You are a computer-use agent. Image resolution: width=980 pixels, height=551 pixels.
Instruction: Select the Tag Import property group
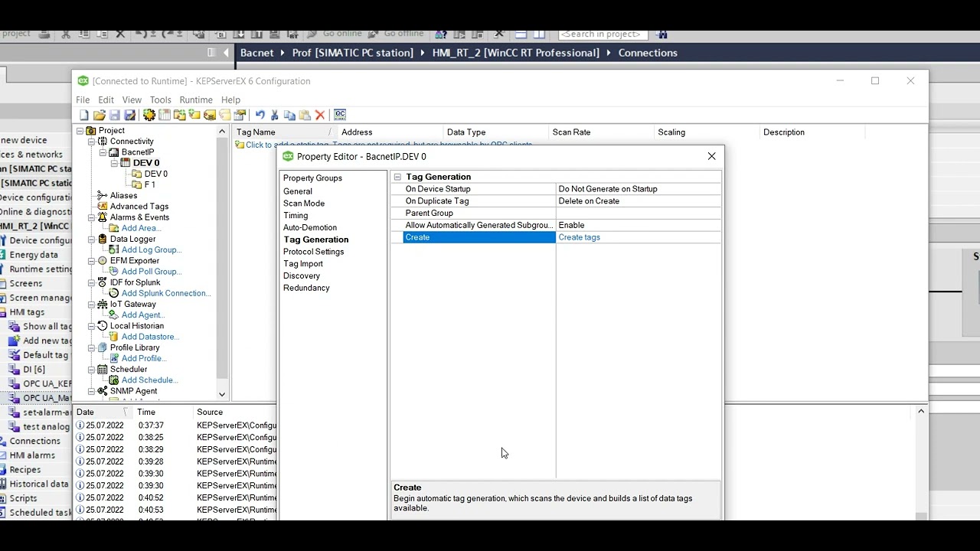[303, 264]
